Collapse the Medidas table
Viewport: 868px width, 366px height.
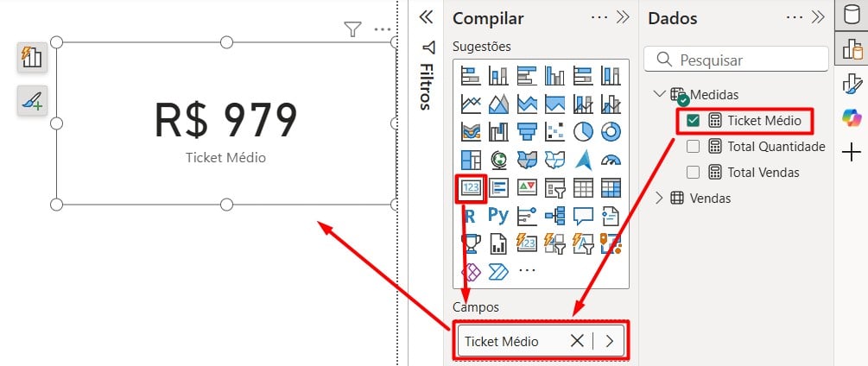point(659,94)
